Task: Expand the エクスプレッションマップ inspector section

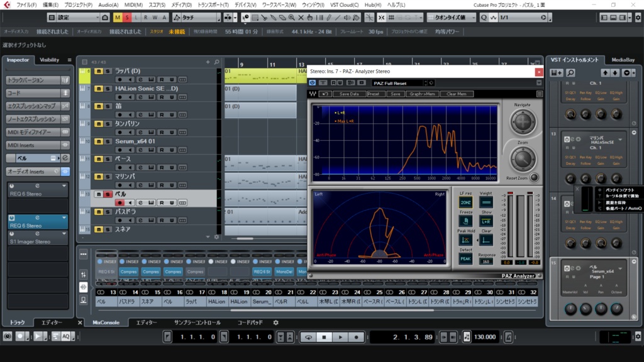Action: pos(37,106)
